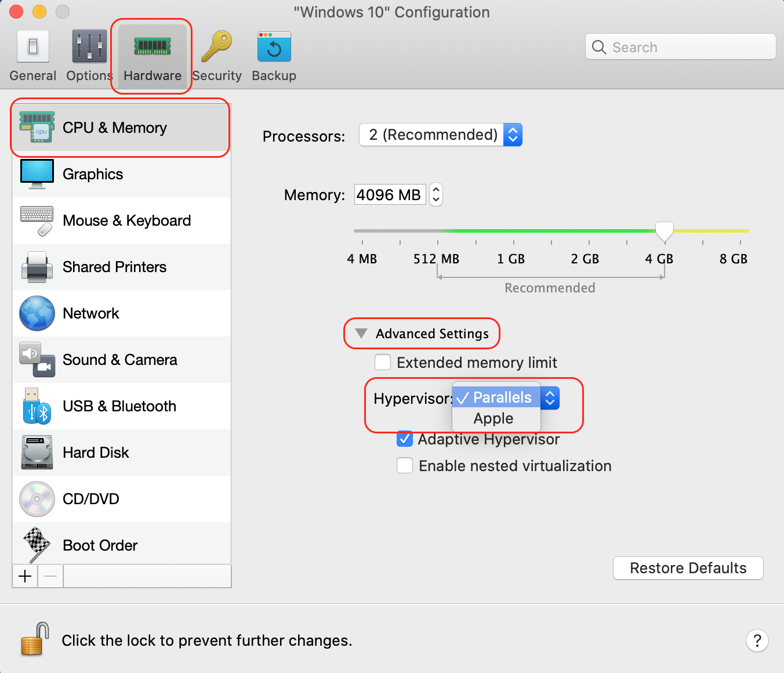Image resolution: width=784 pixels, height=673 pixels.
Task: Switch to the Security tab
Action: [217, 55]
